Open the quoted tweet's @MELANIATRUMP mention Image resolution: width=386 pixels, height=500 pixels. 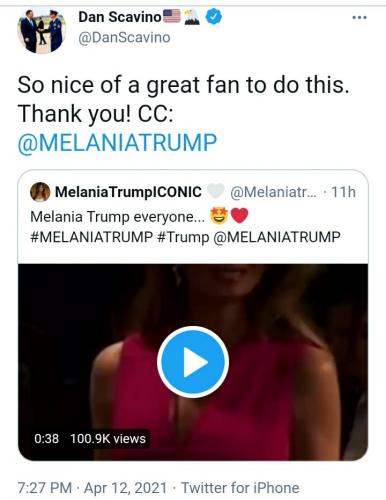click(277, 237)
